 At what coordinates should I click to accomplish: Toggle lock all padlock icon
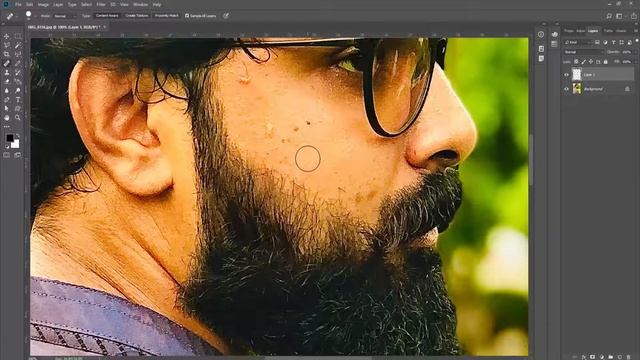[x=606, y=62]
